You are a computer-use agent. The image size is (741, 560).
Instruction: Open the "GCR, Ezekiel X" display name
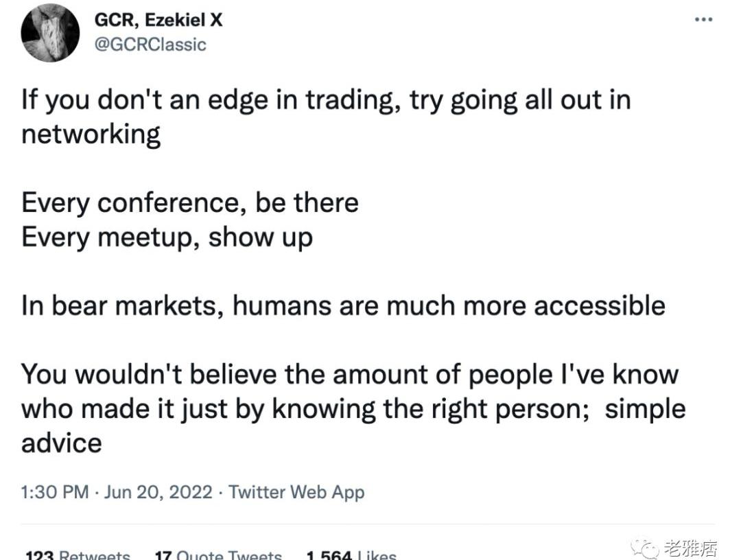point(158,20)
